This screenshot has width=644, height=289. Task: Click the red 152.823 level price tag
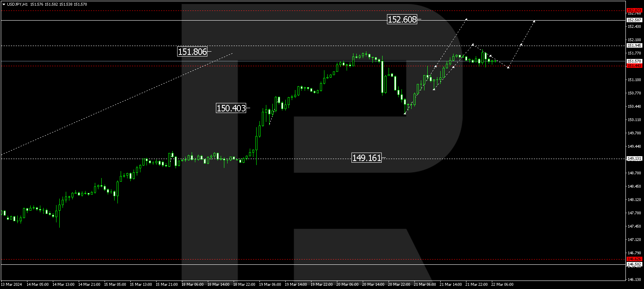[634, 10]
